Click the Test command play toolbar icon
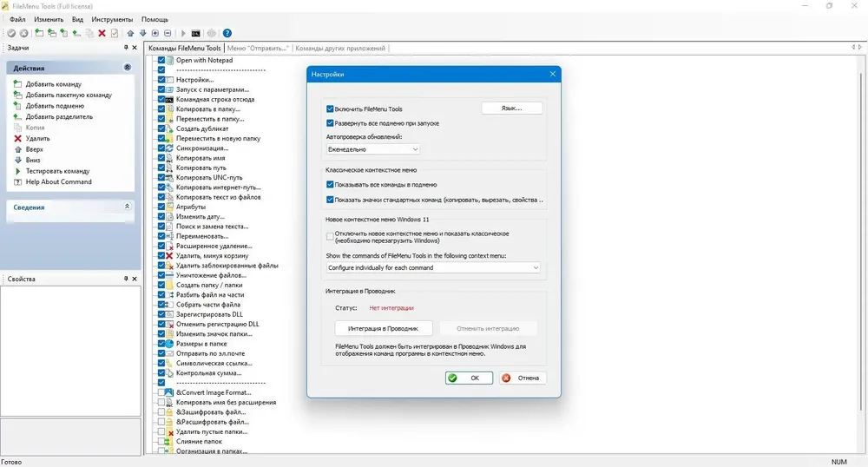Image resolution: width=868 pixels, height=467 pixels. click(183, 33)
